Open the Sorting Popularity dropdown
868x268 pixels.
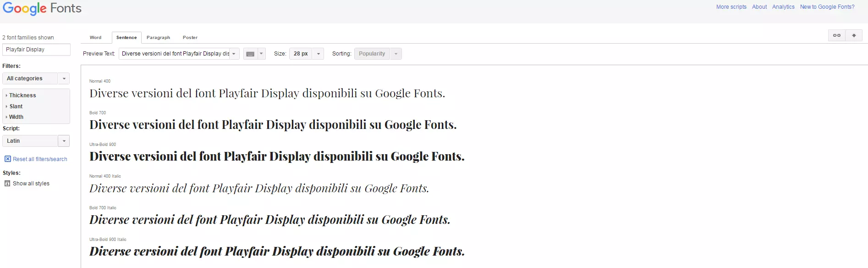point(378,54)
